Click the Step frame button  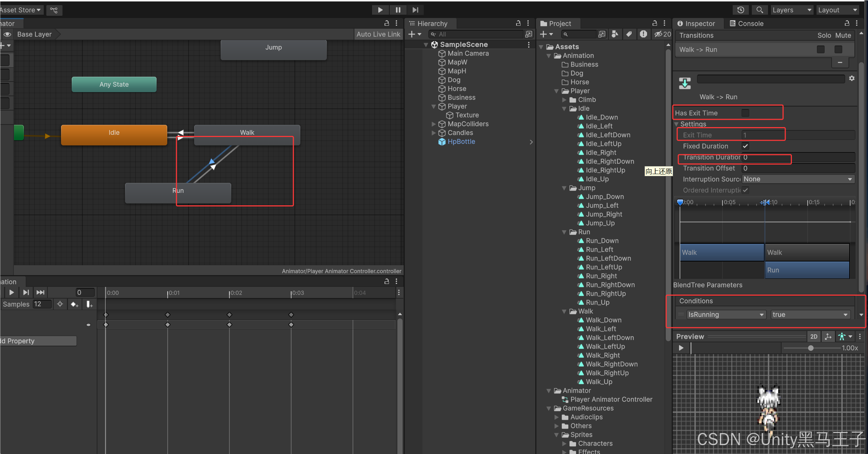pyautogui.click(x=415, y=10)
